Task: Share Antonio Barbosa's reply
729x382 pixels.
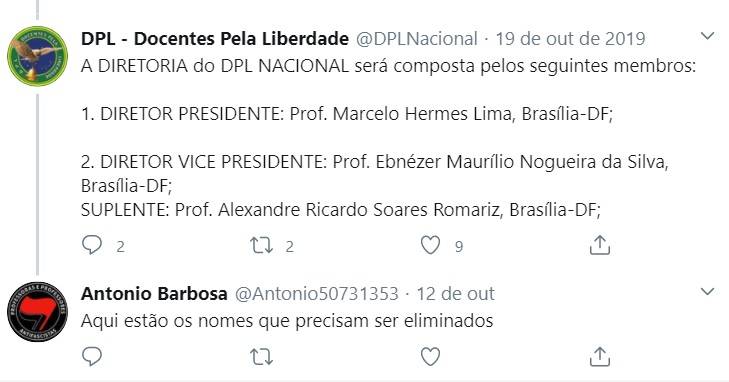Action: coord(599,356)
